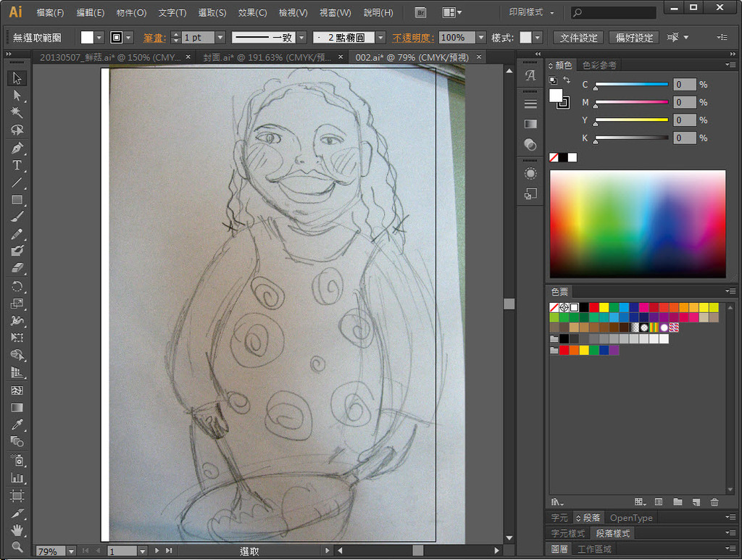The image size is (742, 560).
Task: Reset to default fill and stroke colors
Action: click(x=552, y=80)
